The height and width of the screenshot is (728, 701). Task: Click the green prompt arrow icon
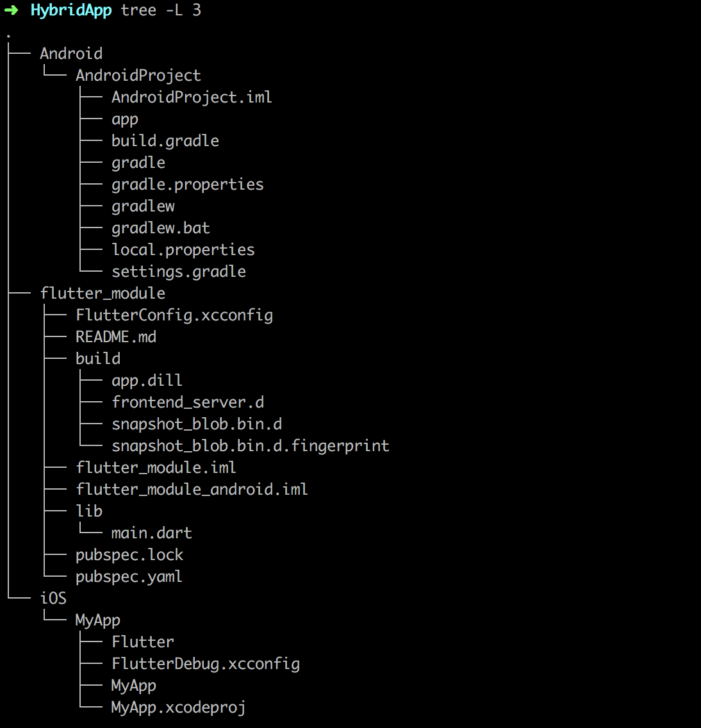tap(11, 10)
